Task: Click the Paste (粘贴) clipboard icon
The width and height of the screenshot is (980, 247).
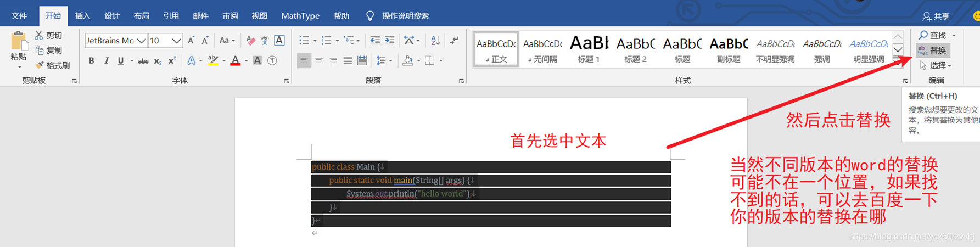Action: tap(19, 41)
